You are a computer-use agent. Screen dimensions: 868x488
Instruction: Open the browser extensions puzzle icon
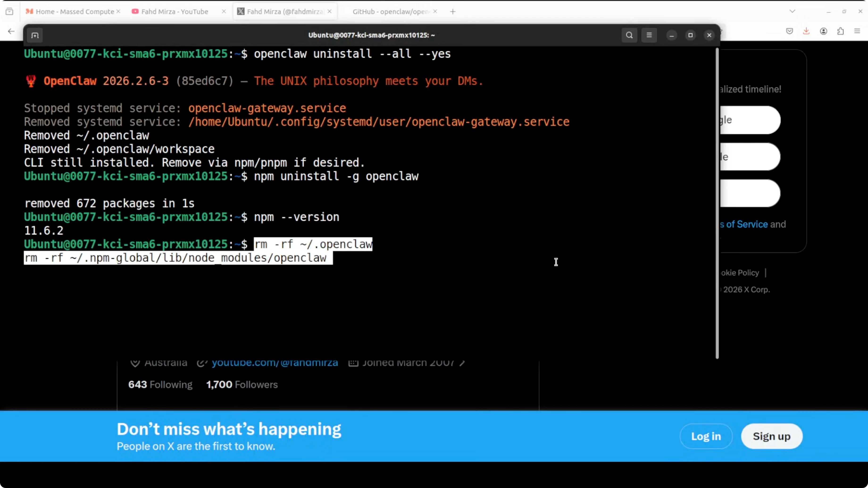point(840,31)
